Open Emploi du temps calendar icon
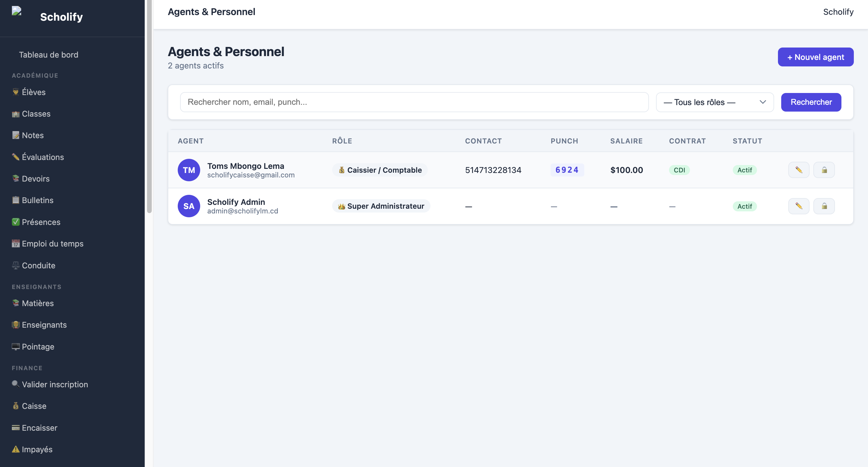The width and height of the screenshot is (868, 467). (15, 243)
